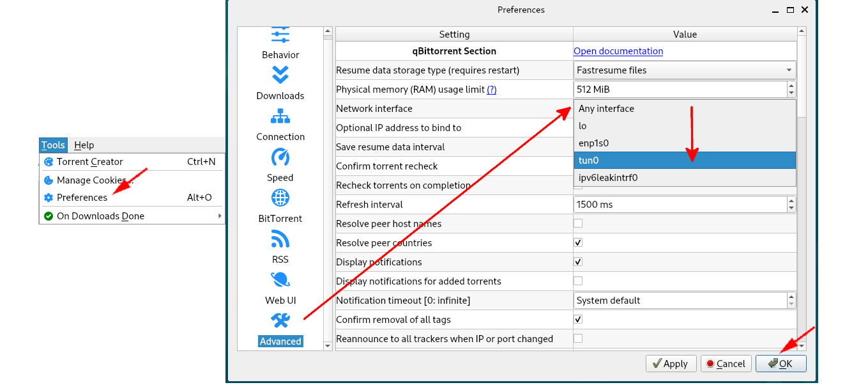
Task: Click the sidebar list scroll-up arrow
Action: coord(328,31)
